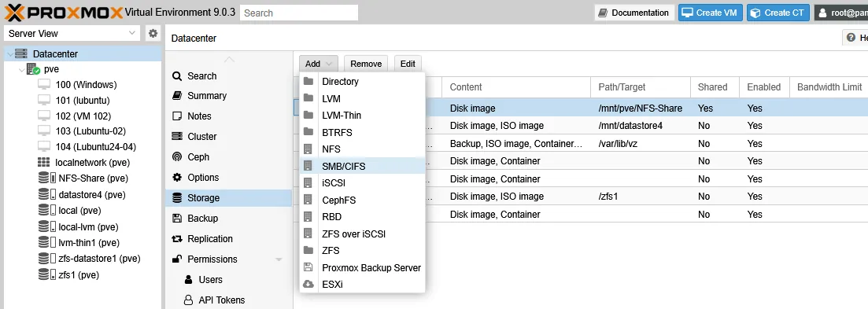
Task: Sort by Path/Target column header
Action: [x=641, y=86]
